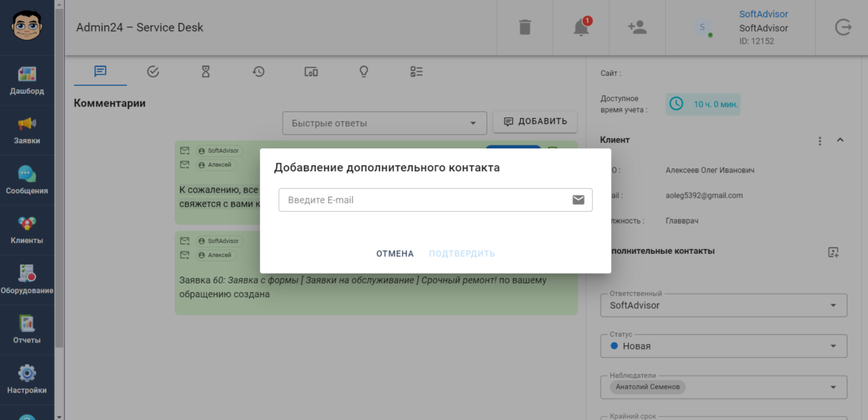Image resolution: width=868 pixels, height=420 pixels.
Task: Click the Admin24 – Service Desk title
Action: point(139,27)
